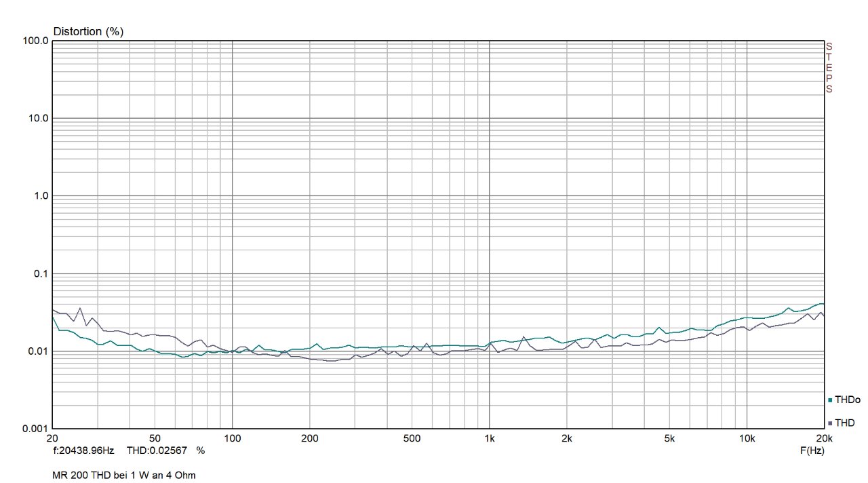This screenshot has height=483, width=868.
Task: Click the 50 frequency axis tick label
Action: (x=155, y=438)
